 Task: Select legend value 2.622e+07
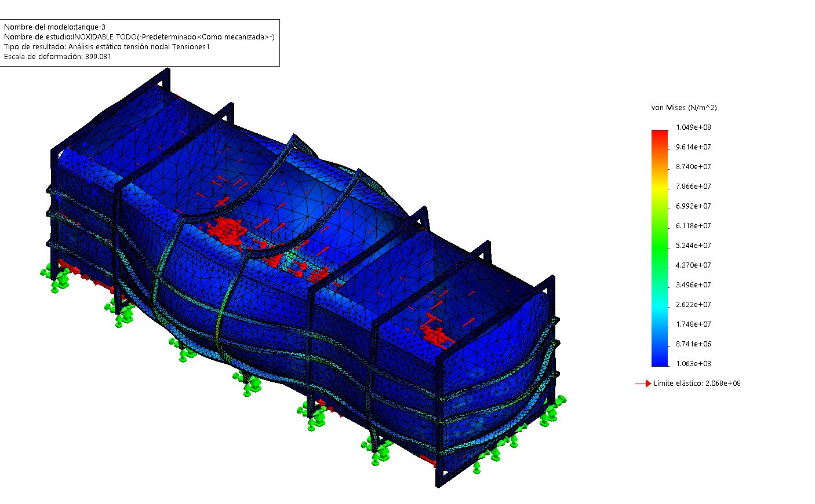693,305
